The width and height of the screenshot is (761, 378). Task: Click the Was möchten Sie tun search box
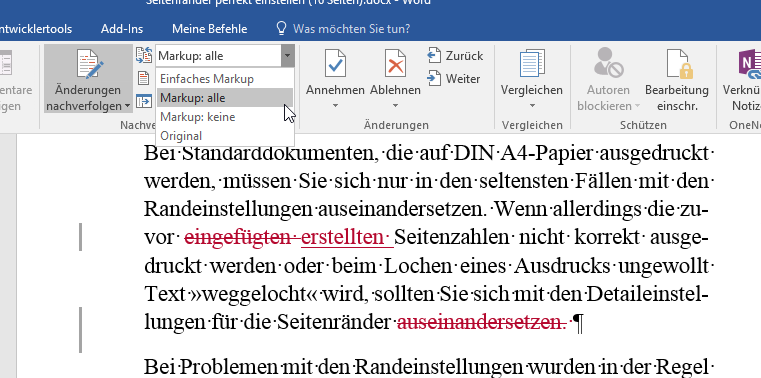point(351,29)
